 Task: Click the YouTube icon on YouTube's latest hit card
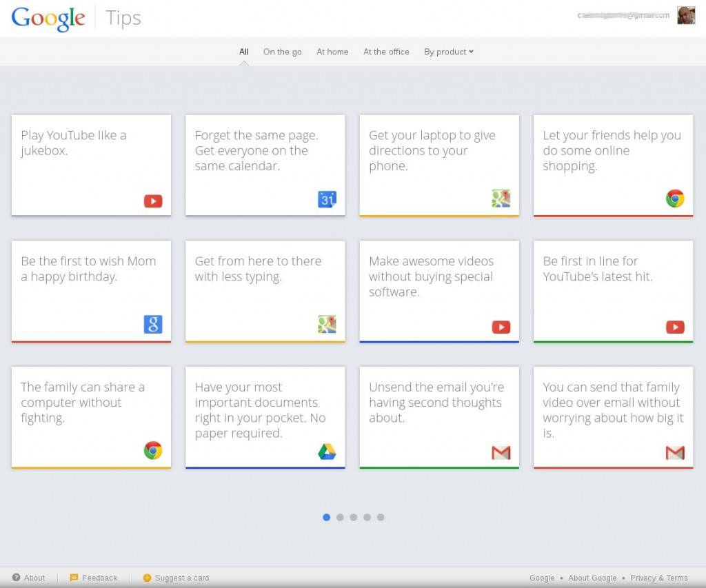click(x=675, y=327)
